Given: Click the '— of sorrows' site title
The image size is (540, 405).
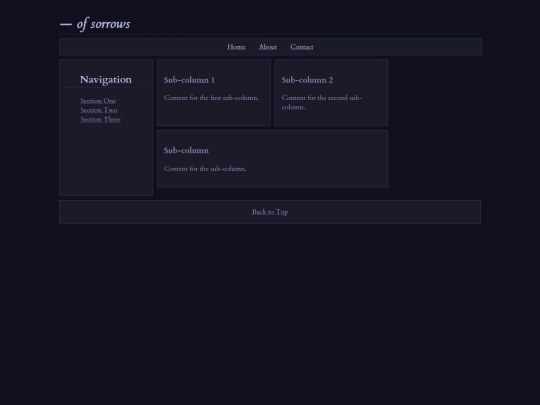Looking at the screenshot, I should click(x=95, y=24).
